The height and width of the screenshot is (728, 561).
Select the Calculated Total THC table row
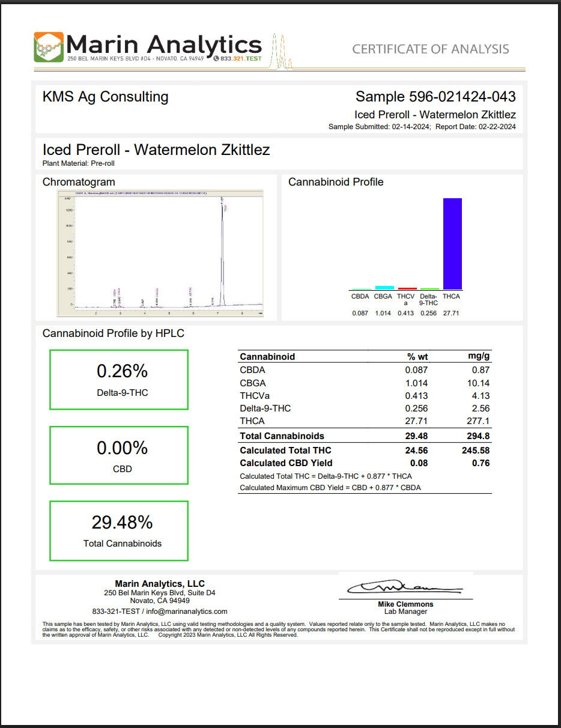pyautogui.click(x=365, y=450)
